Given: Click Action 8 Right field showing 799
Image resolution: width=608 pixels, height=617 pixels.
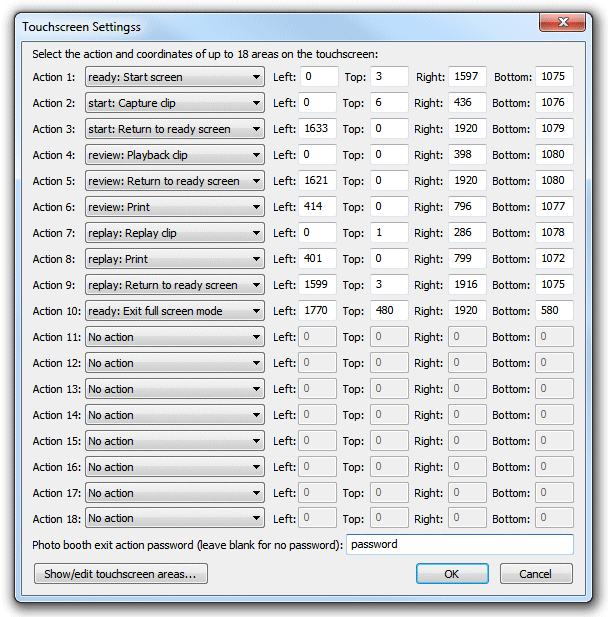Looking at the screenshot, I should click(468, 258).
